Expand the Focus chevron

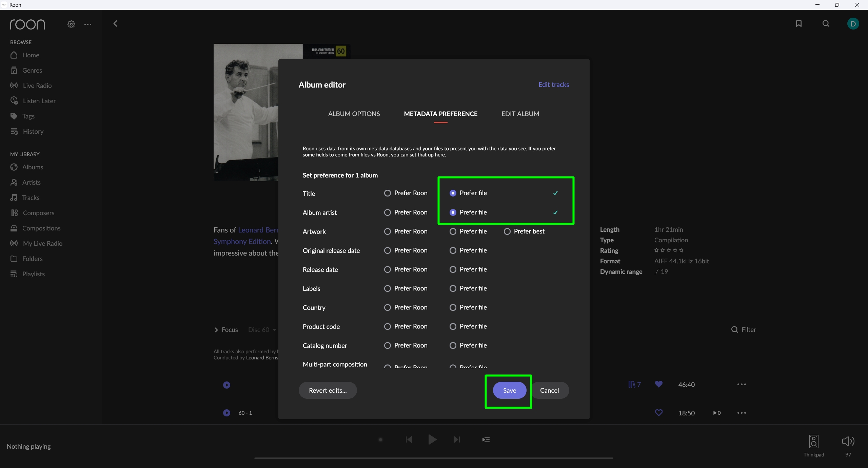click(216, 330)
